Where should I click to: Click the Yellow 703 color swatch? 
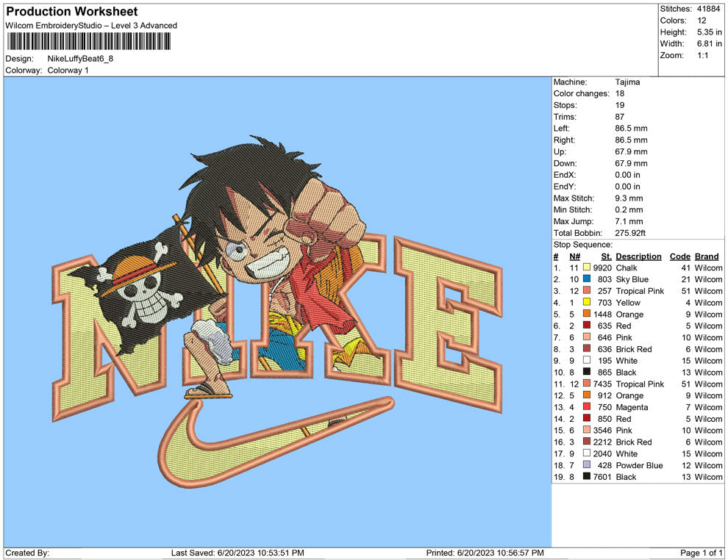pos(587,302)
